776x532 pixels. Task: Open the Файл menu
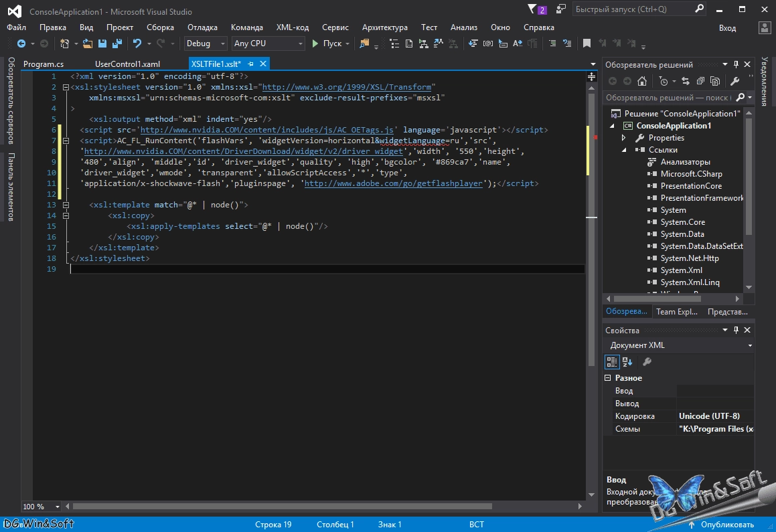click(16, 27)
